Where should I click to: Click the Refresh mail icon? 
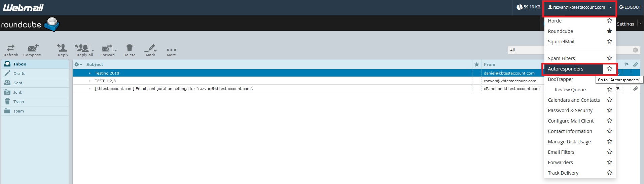click(11, 49)
